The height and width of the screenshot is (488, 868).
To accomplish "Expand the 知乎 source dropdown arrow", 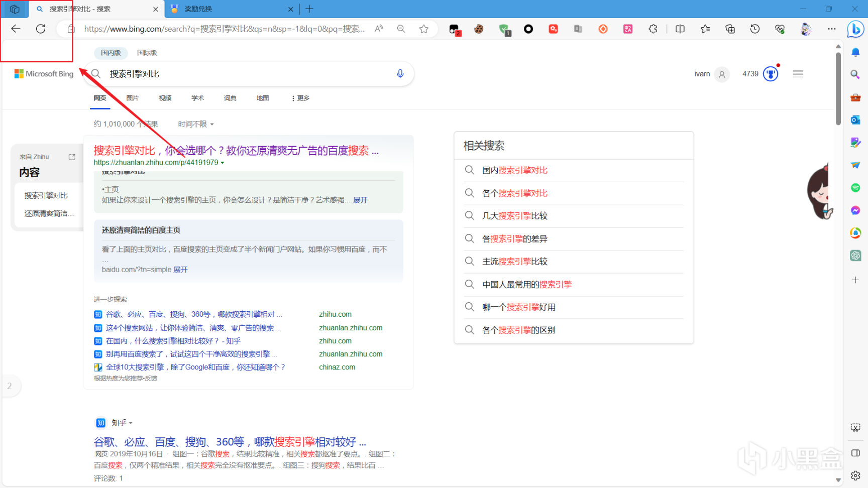I will coord(131,423).
